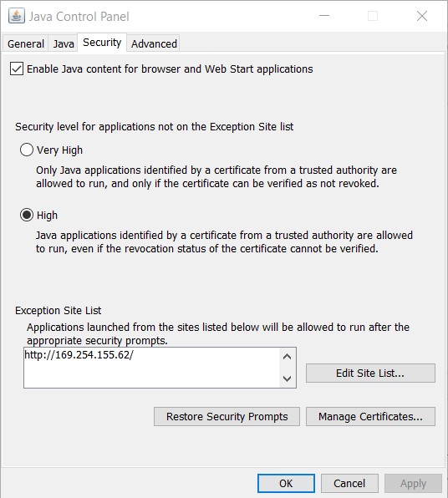The height and width of the screenshot is (498, 448).
Task: Switch to the General tab
Action: point(26,43)
